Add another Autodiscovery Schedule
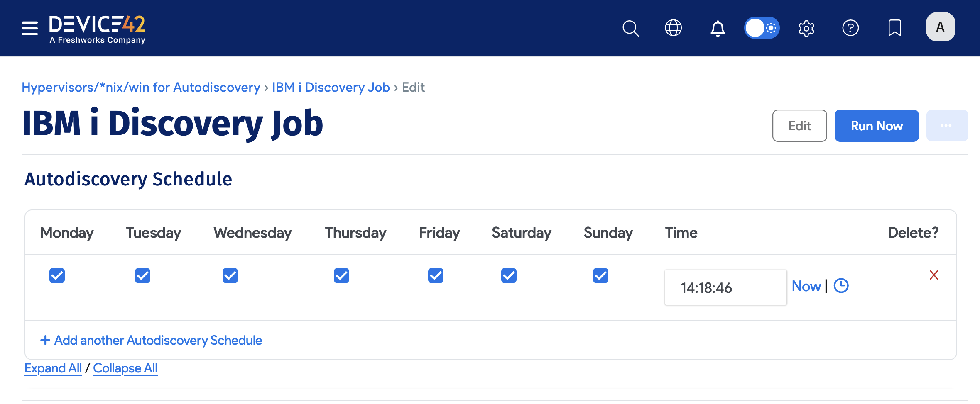980x404 pixels. pos(151,340)
